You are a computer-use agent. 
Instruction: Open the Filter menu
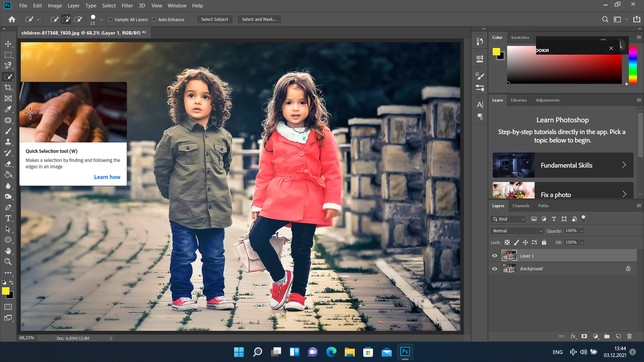127,5
